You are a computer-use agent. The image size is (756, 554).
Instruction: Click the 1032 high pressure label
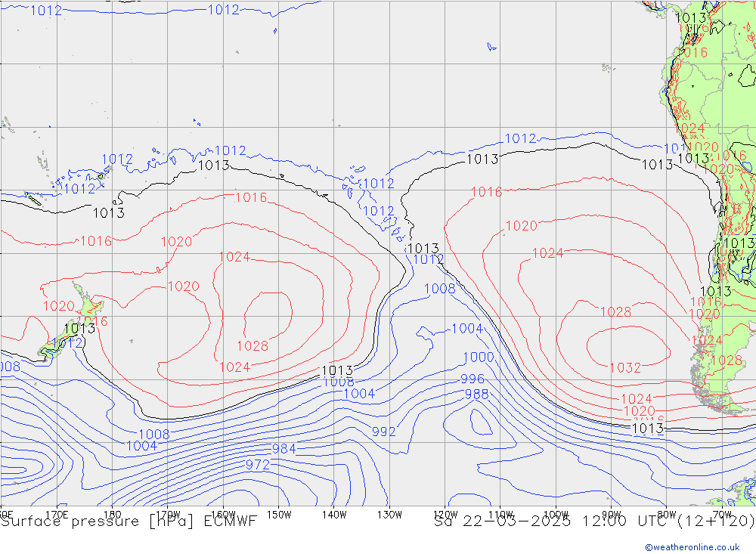[x=625, y=368]
